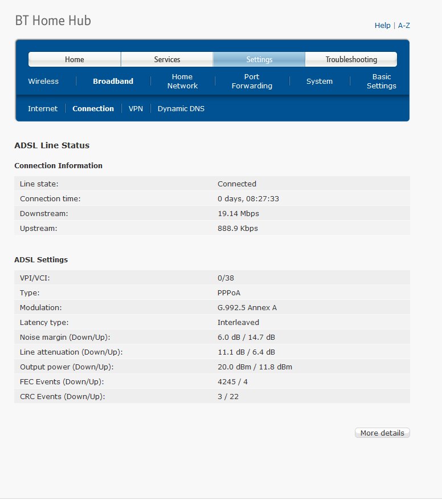Select the Broadband menu item
Image resolution: width=442 pixels, height=504 pixels.
point(113,82)
